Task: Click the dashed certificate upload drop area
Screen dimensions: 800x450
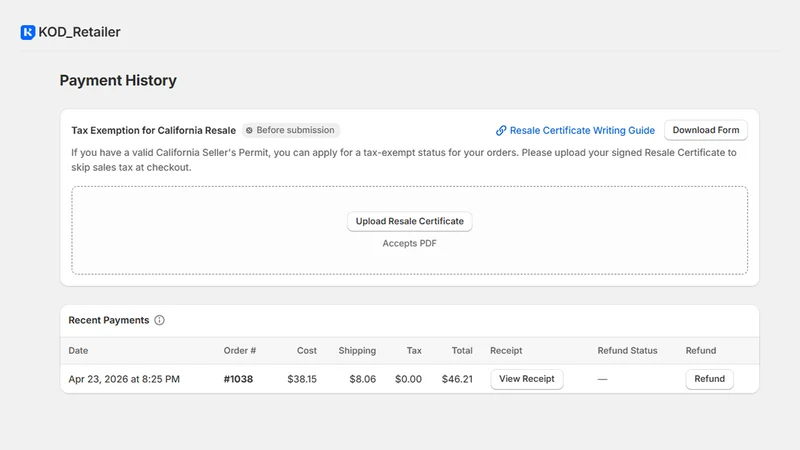Action: coord(410,231)
